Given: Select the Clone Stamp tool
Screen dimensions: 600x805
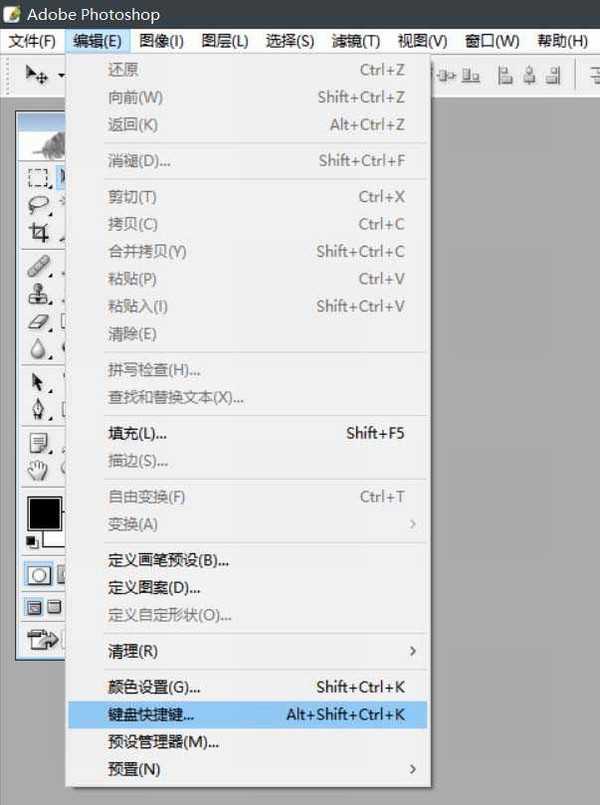Looking at the screenshot, I should coord(38,294).
